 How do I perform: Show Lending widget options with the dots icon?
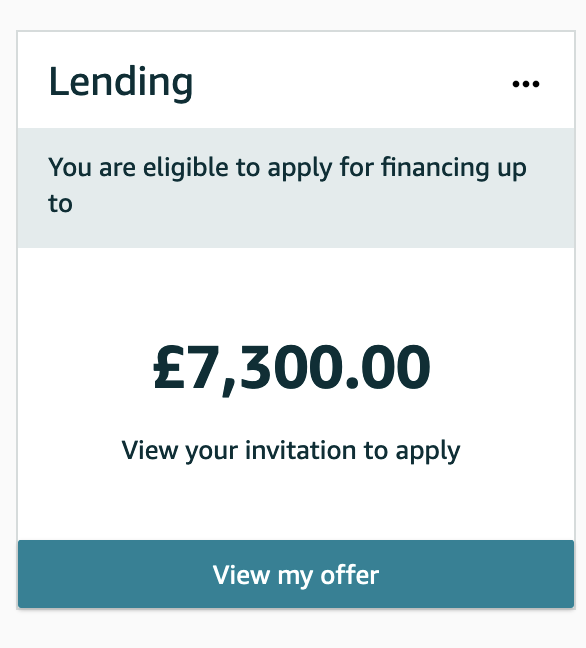point(526,84)
